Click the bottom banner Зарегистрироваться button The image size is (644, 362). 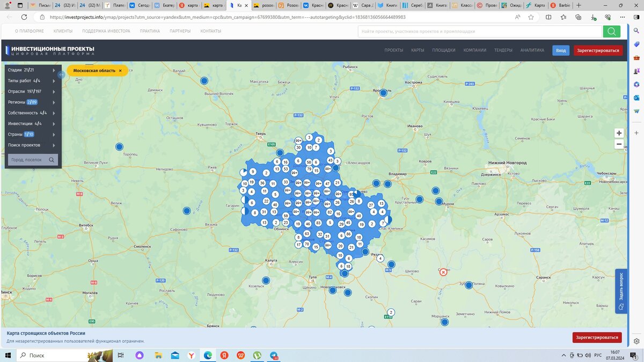click(x=597, y=337)
